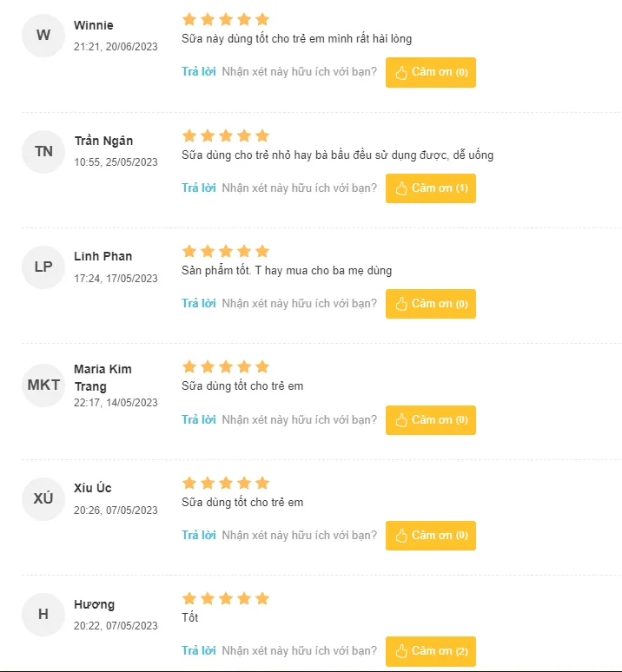The height and width of the screenshot is (672, 622).
Task: Choose Trả lời under Xíu Úc's review
Action: point(198,536)
